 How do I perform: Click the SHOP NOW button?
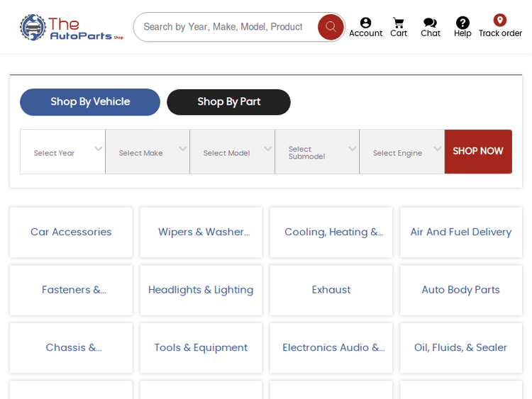pyautogui.click(x=478, y=152)
